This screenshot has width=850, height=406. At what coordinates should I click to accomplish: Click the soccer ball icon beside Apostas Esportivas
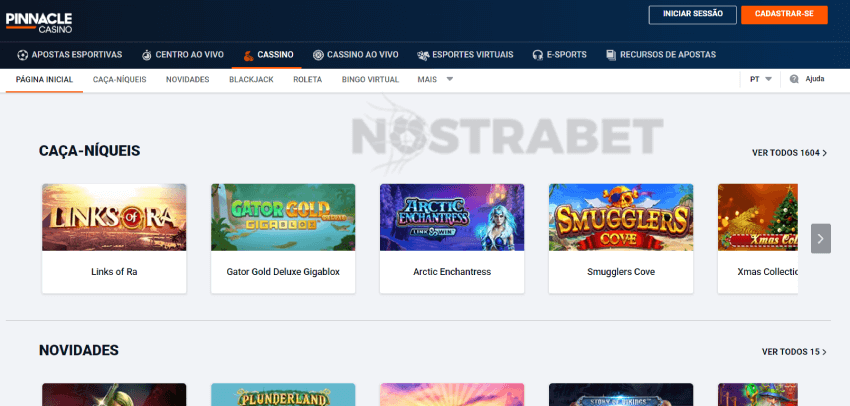tap(22, 55)
